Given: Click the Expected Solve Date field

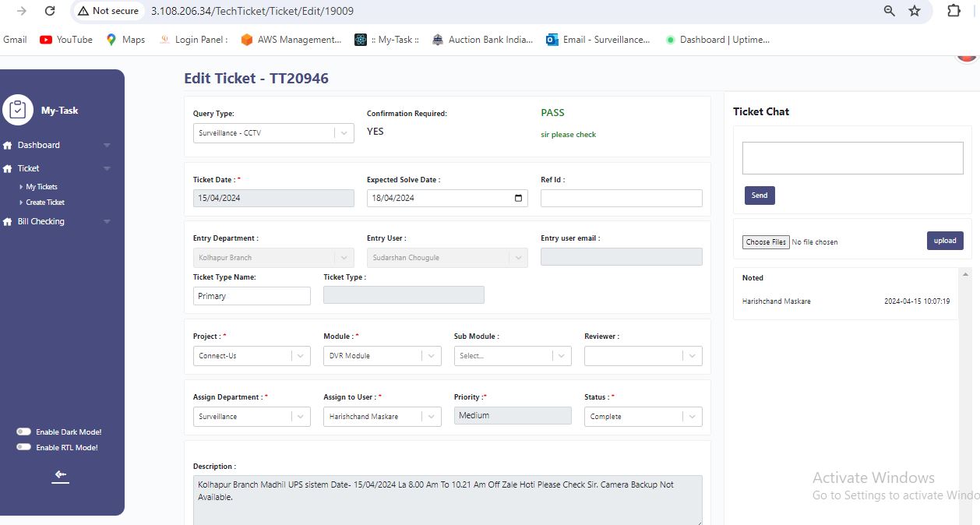Looking at the screenshot, I should click(x=447, y=198).
